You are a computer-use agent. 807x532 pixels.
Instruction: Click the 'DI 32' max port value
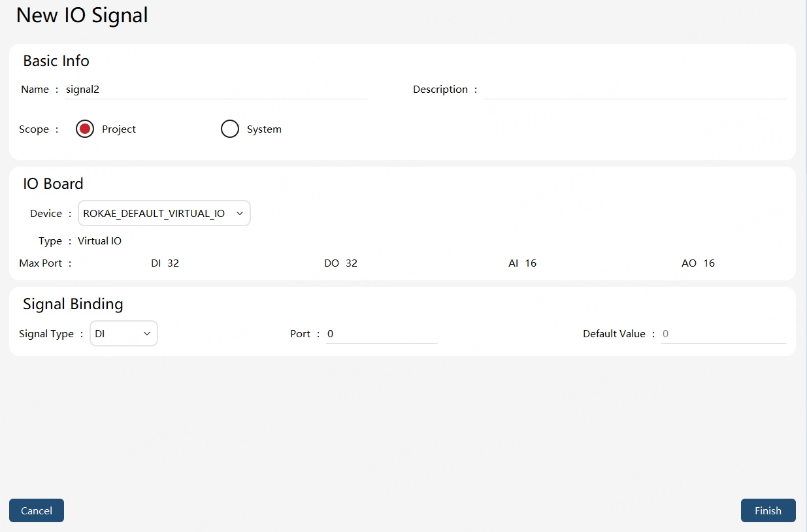pos(165,263)
